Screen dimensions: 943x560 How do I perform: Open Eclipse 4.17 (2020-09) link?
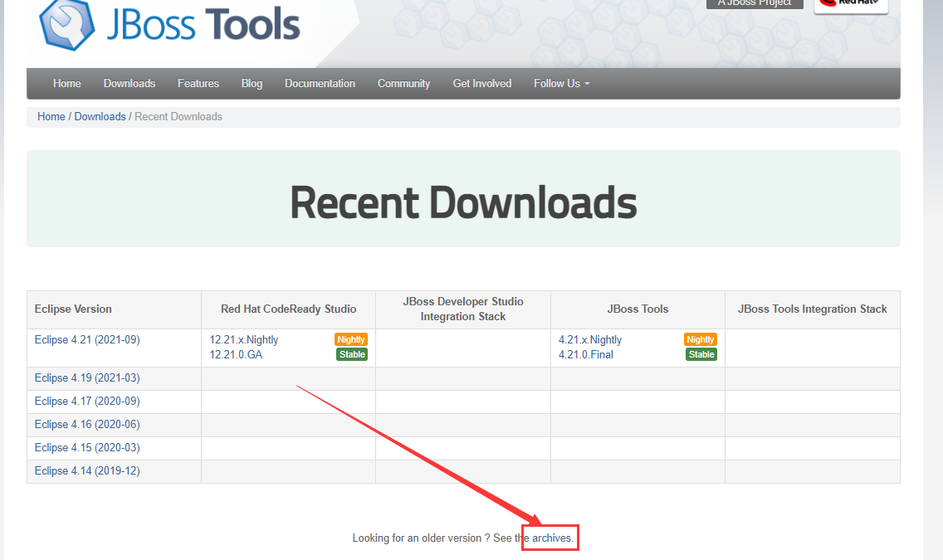(x=87, y=402)
